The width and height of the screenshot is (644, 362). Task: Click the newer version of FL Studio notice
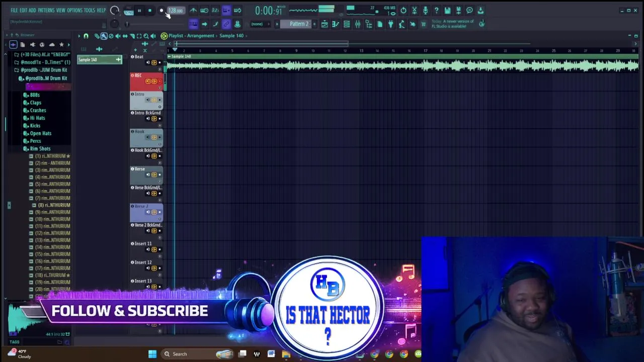(x=453, y=24)
